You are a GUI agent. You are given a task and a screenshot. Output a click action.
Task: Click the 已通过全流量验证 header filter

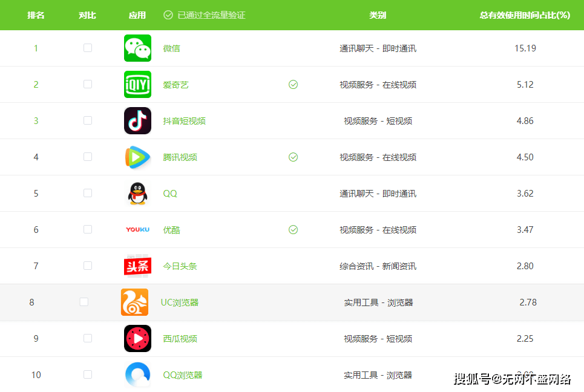click(204, 15)
